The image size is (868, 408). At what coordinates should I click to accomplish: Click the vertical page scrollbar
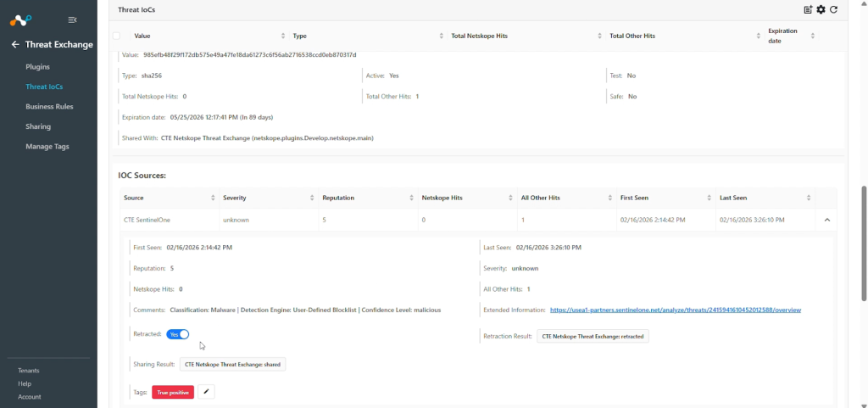(864, 243)
